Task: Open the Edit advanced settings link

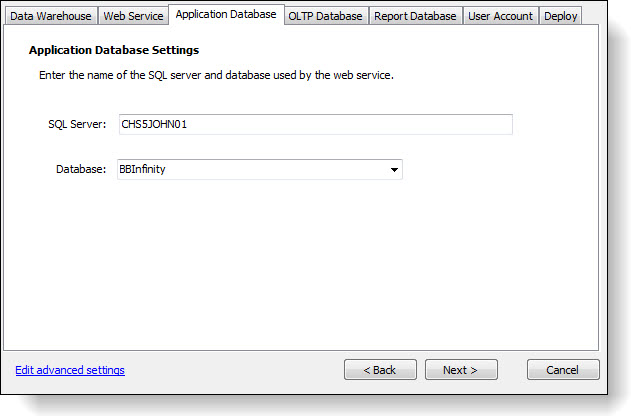Action: [70, 370]
